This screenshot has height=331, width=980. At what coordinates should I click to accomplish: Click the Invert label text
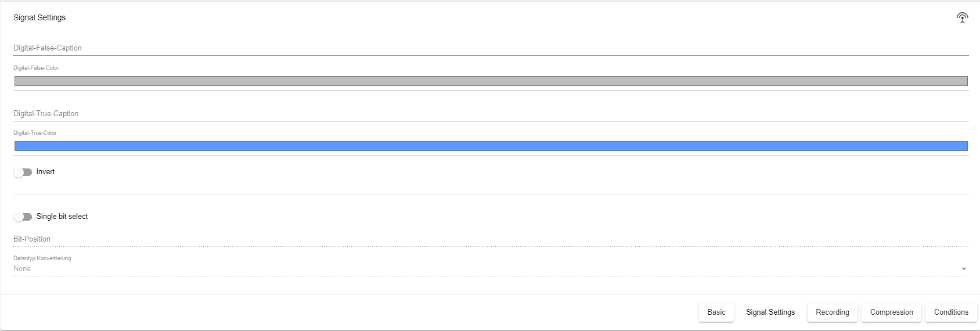[x=45, y=172]
